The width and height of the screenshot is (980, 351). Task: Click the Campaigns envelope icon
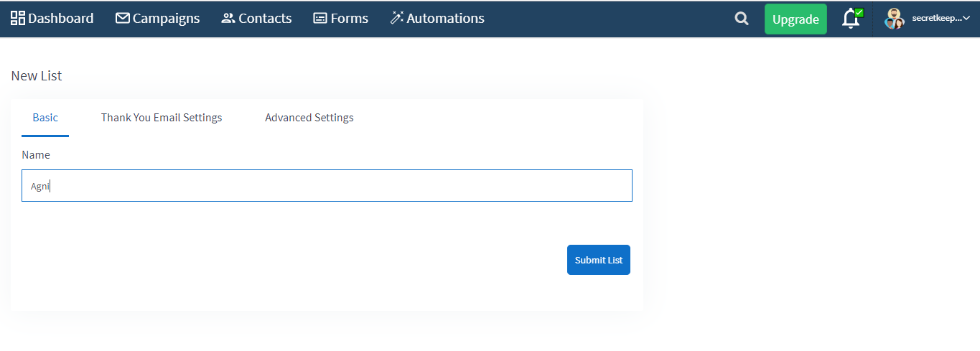123,18
